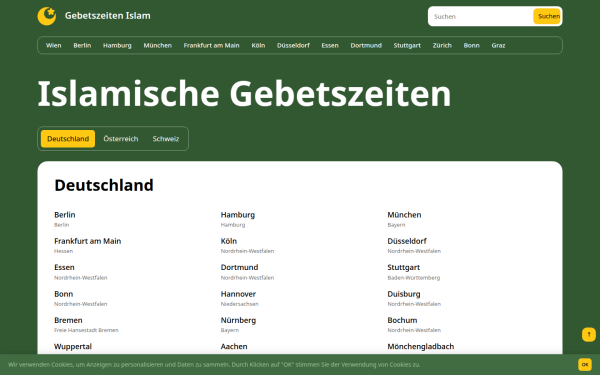Open Essen in the top navigation bar
Viewport: 600px width, 375px height.
click(330, 45)
